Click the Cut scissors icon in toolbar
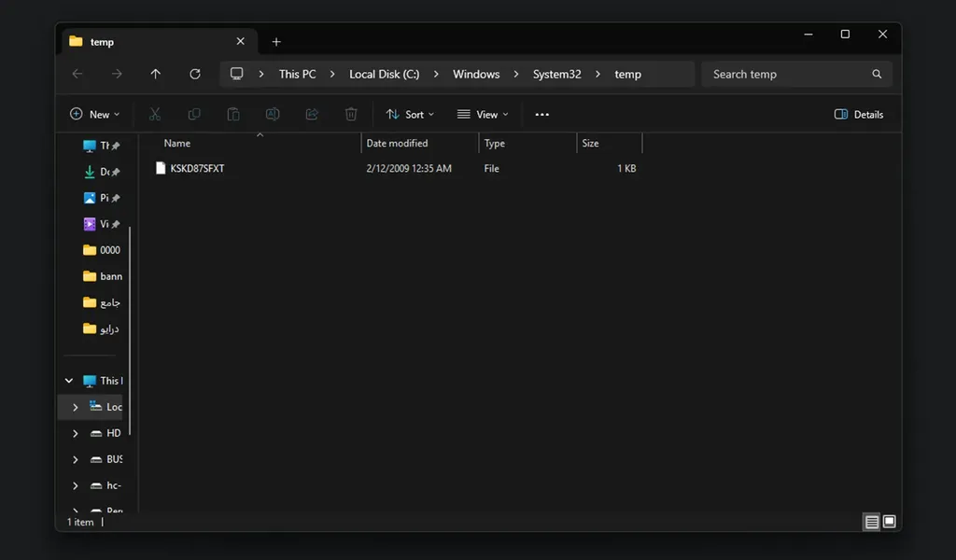Viewport: 956px width, 560px height. point(155,114)
